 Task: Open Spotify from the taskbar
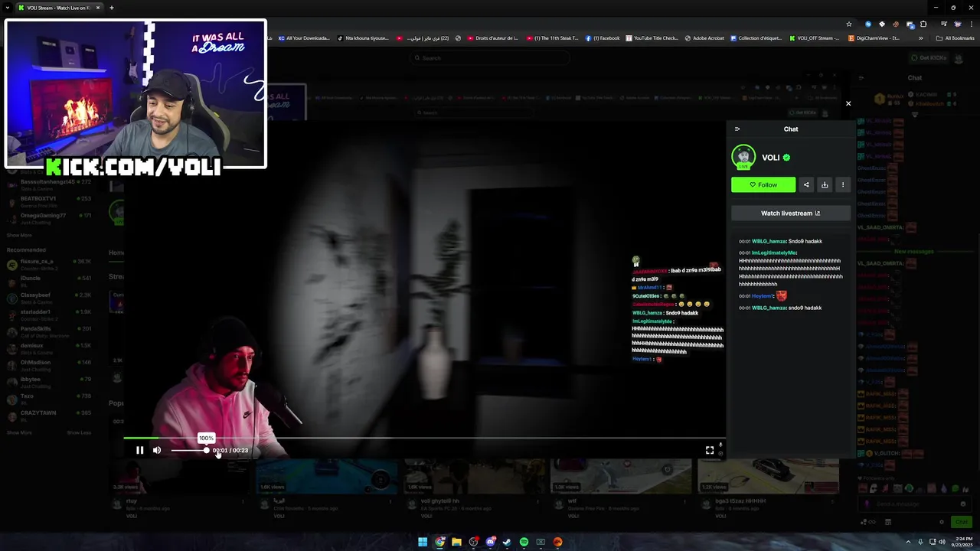(524, 542)
